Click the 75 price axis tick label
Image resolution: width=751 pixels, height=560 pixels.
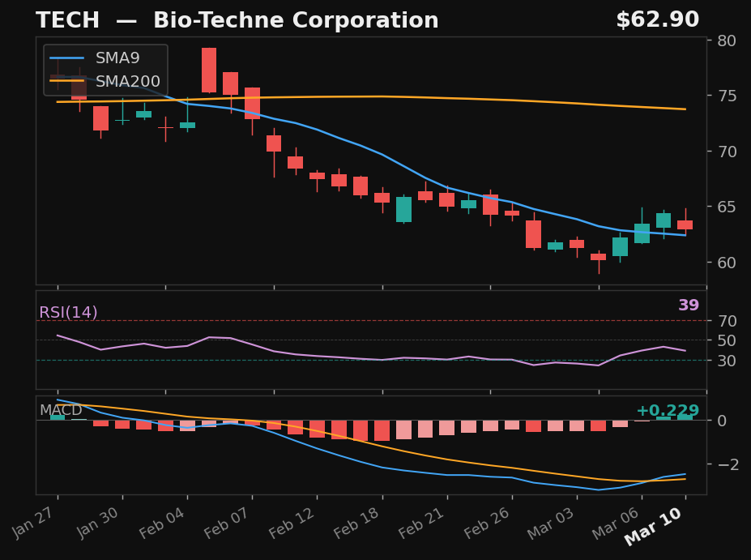(727, 96)
